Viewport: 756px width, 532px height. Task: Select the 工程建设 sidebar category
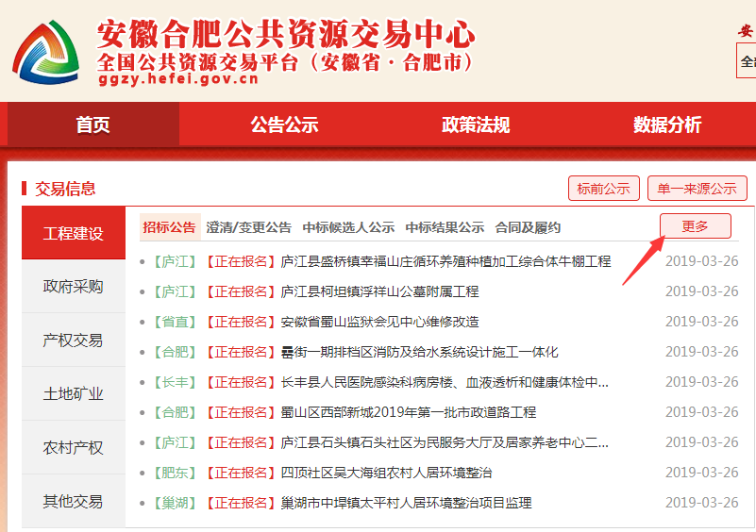[x=74, y=233]
